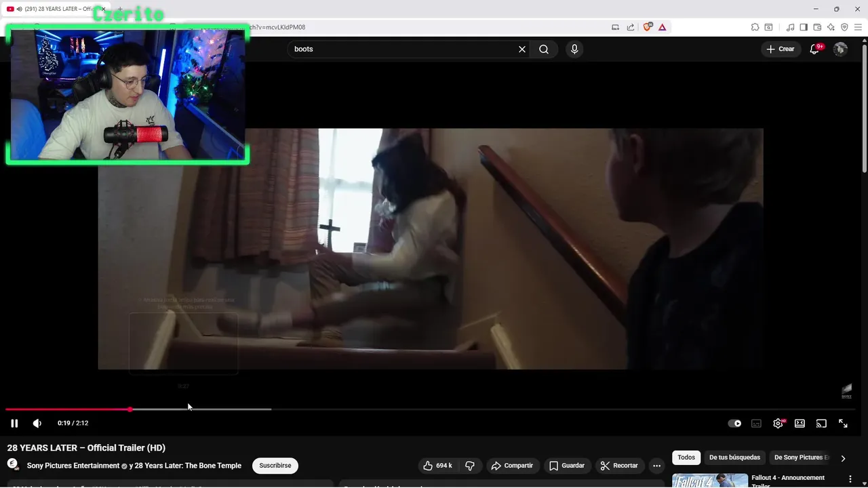This screenshot has width=868, height=488.
Task: Click the page vertical scrollbar
Action: coord(865,108)
